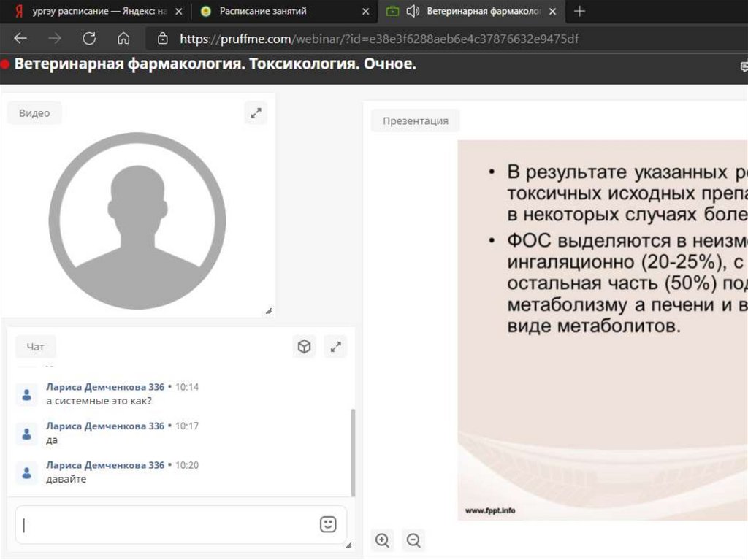
Task: Expand the chat panel to fullscreen
Action: pyautogui.click(x=336, y=347)
